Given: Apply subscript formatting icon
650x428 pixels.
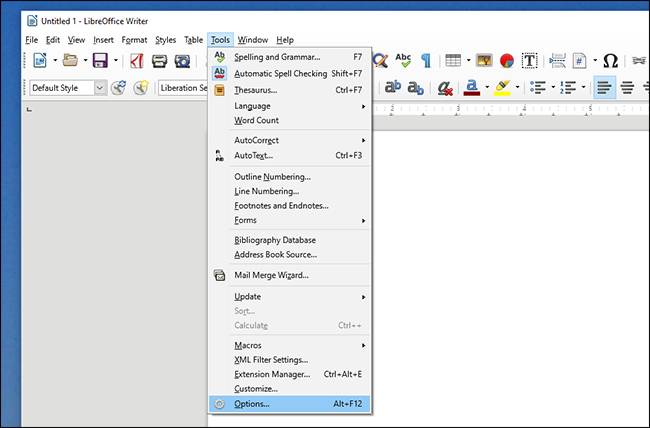Looking at the screenshot, I should [415, 88].
